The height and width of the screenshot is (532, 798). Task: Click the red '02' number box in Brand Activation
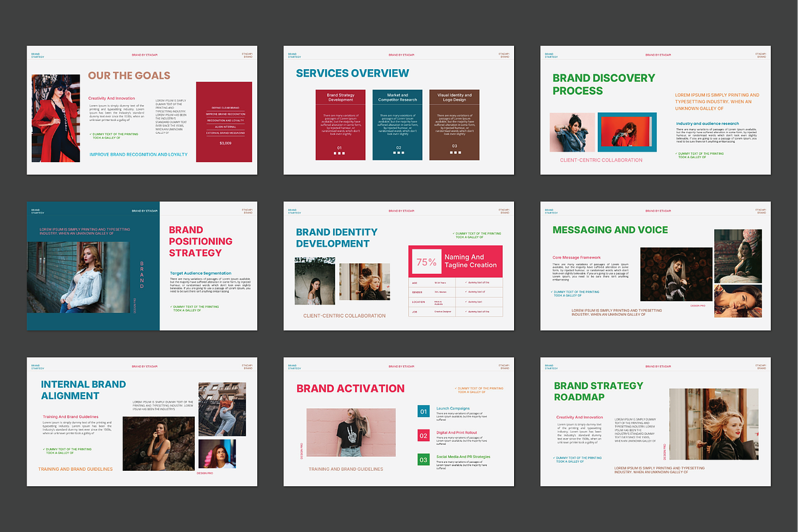tap(424, 436)
